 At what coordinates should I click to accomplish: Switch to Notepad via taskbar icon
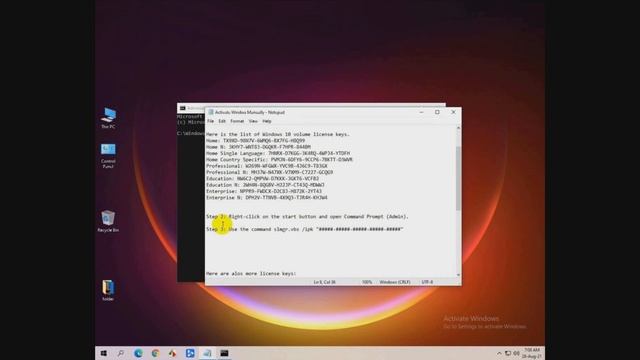(x=207, y=353)
